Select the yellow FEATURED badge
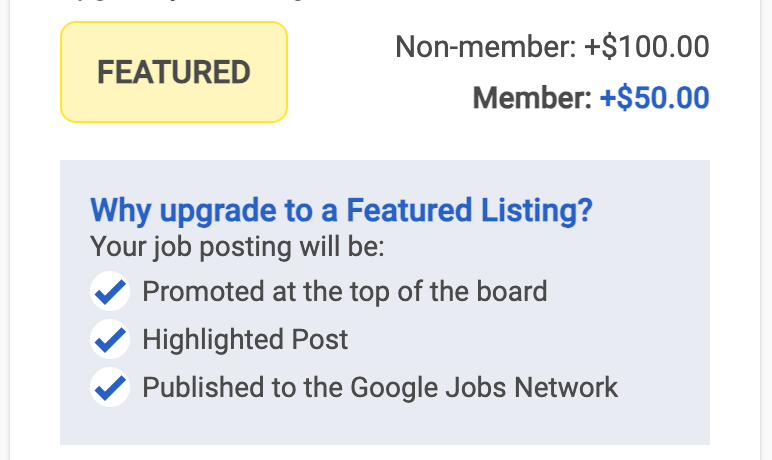Screen dimensions: 772x460 (x=174, y=72)
